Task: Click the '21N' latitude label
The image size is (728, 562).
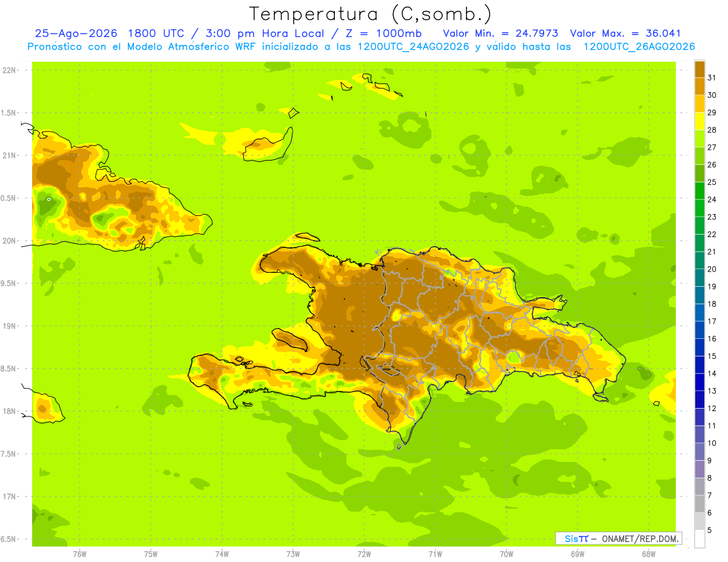Action: [9, 155]
